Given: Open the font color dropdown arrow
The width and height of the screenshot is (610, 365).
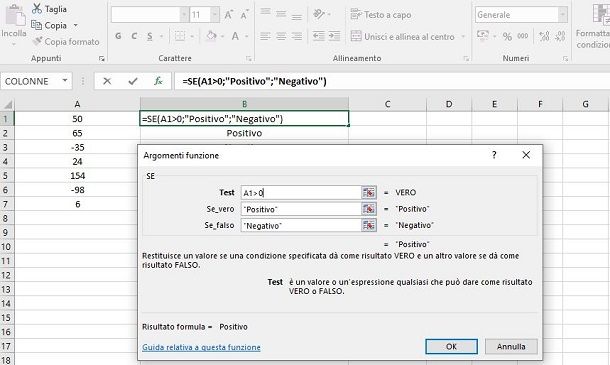Looking at the screenshot, I should (x=247, y=37).
